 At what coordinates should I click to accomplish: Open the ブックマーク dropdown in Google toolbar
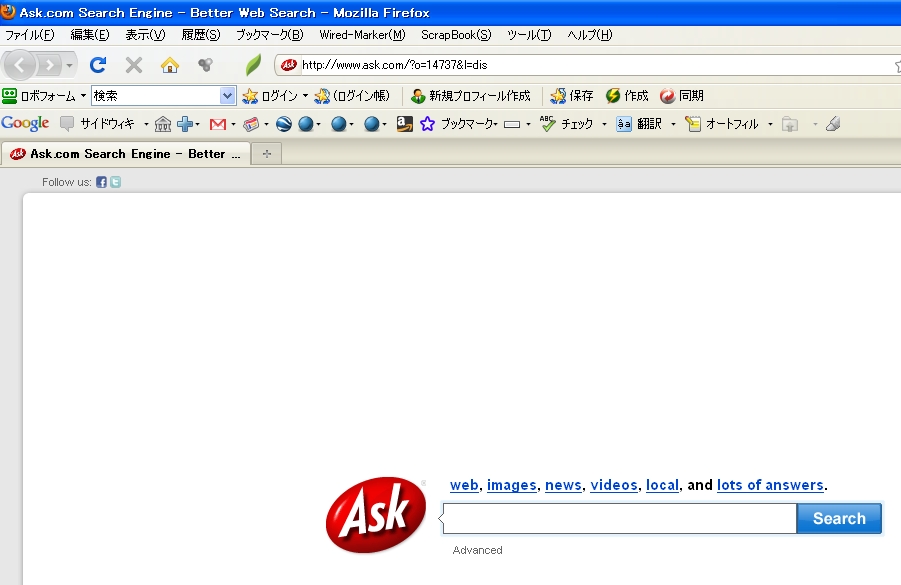click(x=469, y=124)
